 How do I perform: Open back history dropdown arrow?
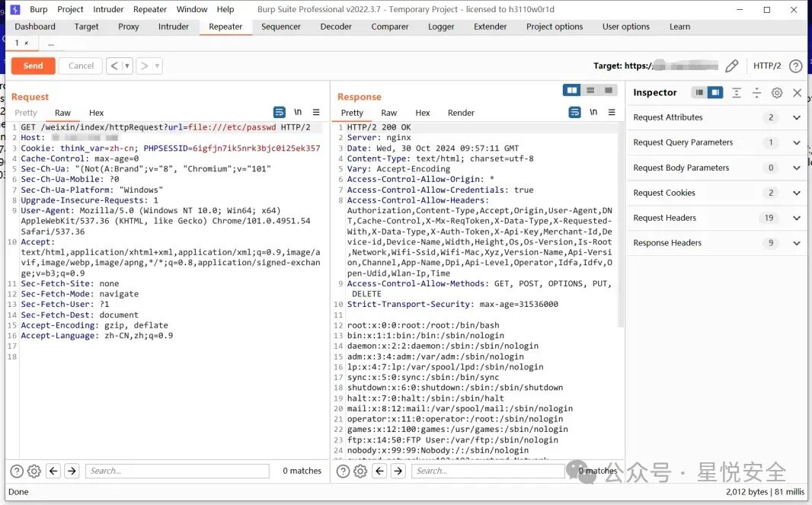pyautogui.click(x=127, y=66)
